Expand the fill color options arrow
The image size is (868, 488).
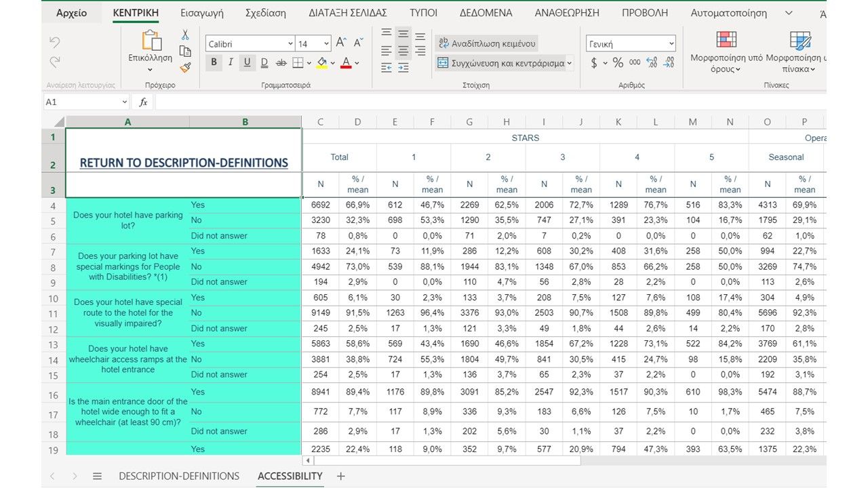[333, 64]
